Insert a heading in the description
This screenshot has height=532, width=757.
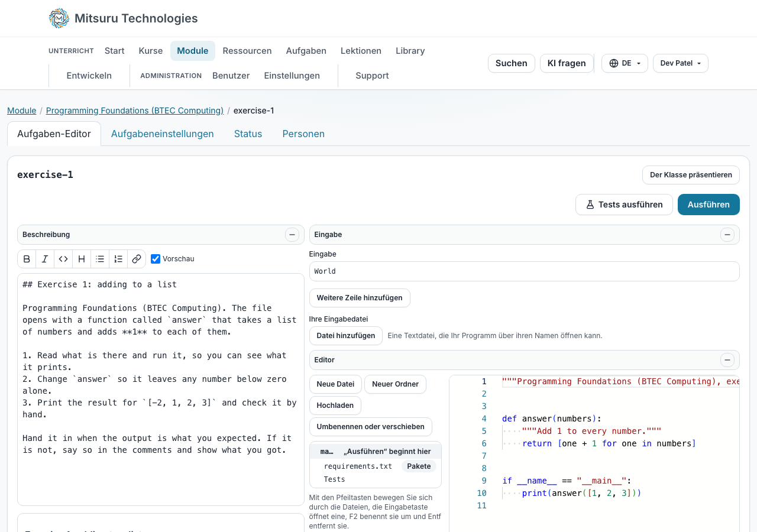(82, 259)
